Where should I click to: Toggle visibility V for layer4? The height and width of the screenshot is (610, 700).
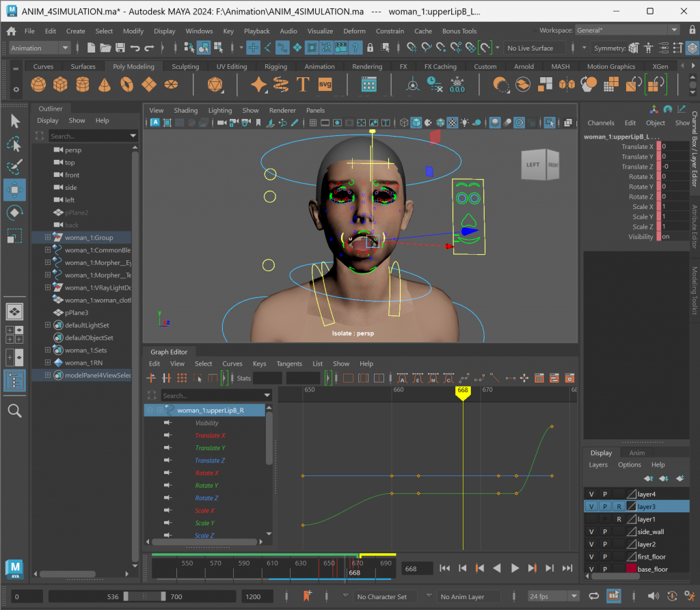pyautogui.click(x=591, y=494)
